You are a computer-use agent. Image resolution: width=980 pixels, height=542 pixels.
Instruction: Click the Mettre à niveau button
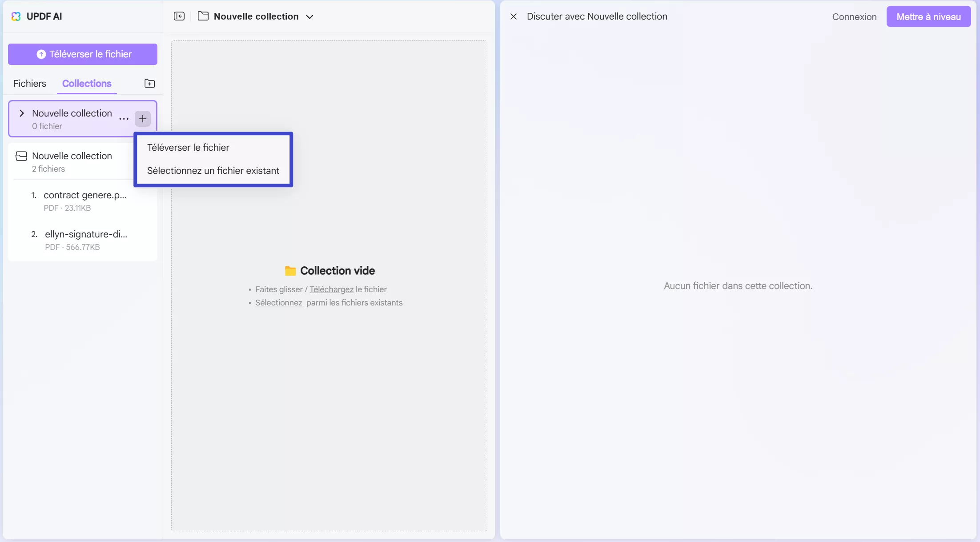pos(928,17)
